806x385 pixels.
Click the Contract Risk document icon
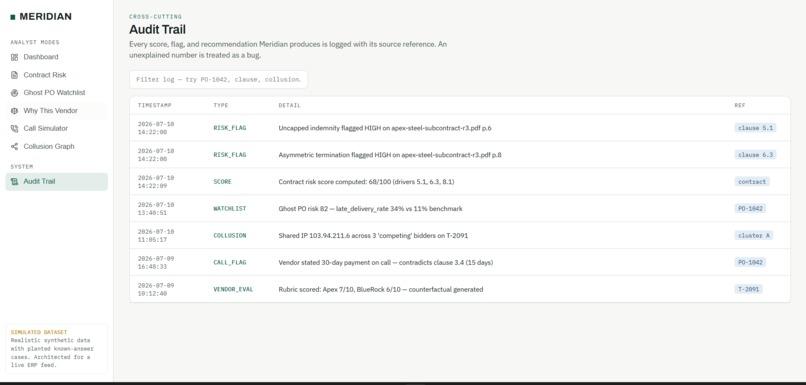click(x=14, y=75)
